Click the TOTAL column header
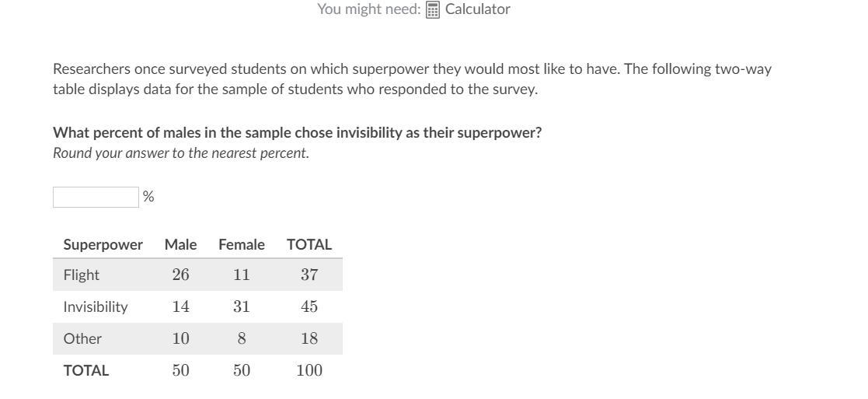The height and width of the screenshot is (399, 868). 309,244
